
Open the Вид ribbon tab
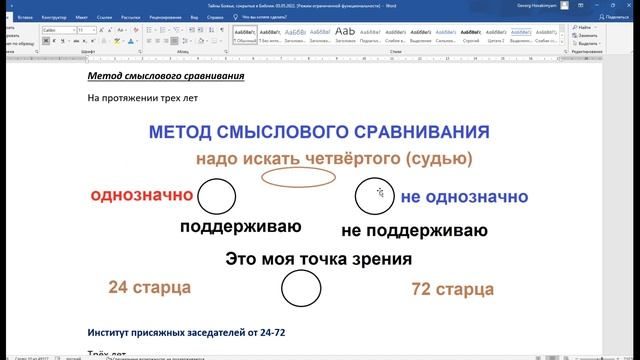[194, 17]
